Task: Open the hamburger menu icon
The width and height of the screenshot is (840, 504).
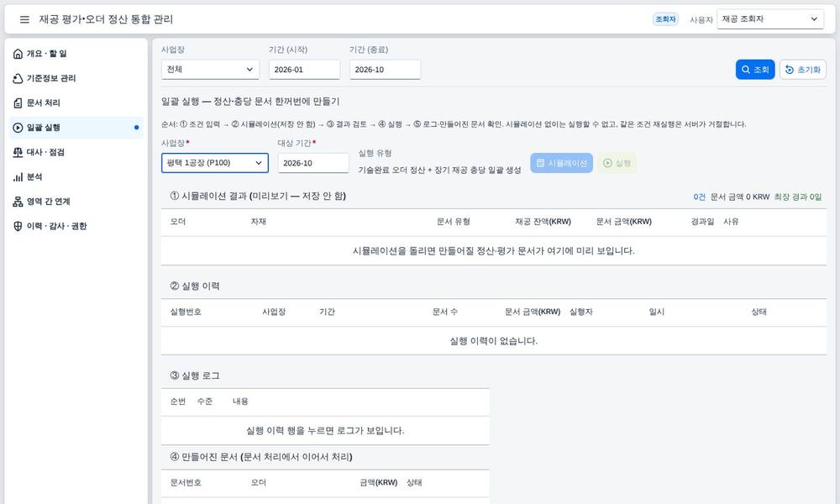Action: (x=24, y=19)
